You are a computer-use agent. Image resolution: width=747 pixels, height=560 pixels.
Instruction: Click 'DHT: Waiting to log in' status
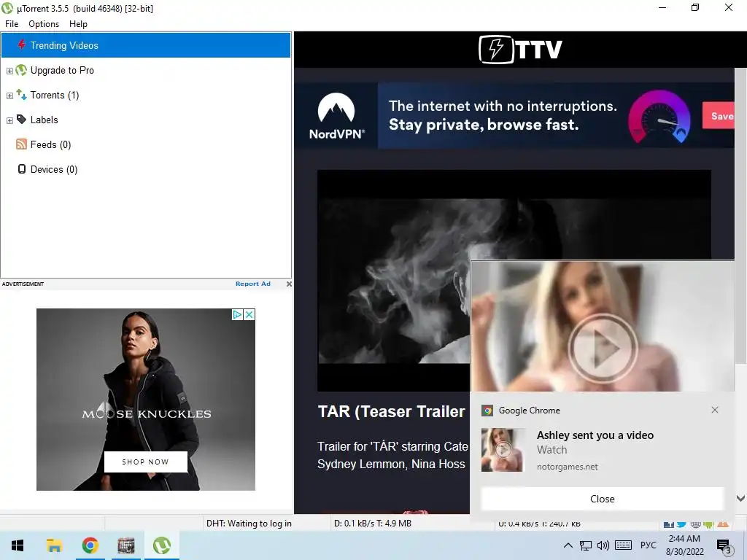[x=249, y=524]
